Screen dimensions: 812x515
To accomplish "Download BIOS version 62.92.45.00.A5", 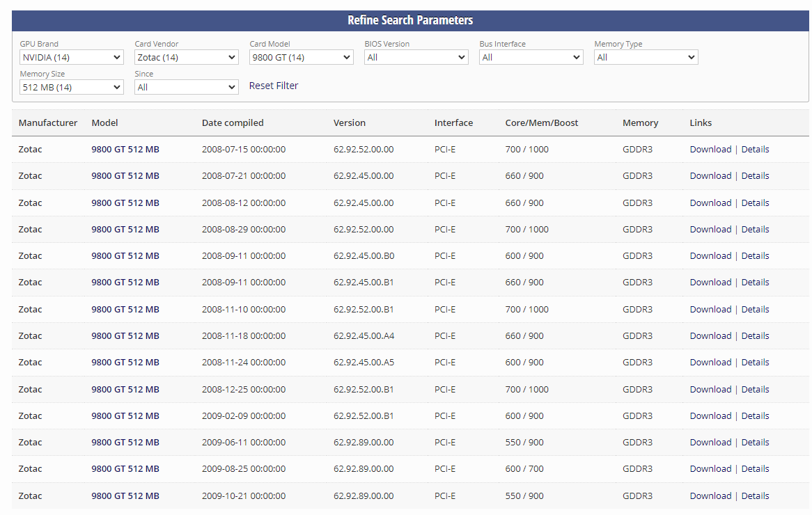I will point(710,363).
